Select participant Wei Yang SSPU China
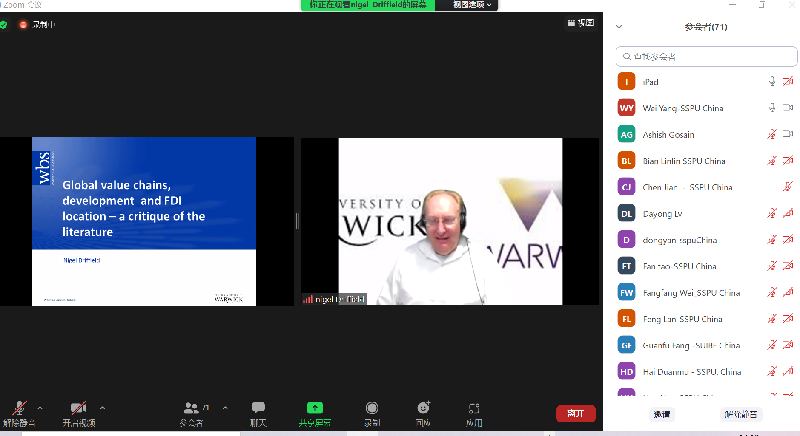Viewport: 800px width, 436px height. coord(706,108)
